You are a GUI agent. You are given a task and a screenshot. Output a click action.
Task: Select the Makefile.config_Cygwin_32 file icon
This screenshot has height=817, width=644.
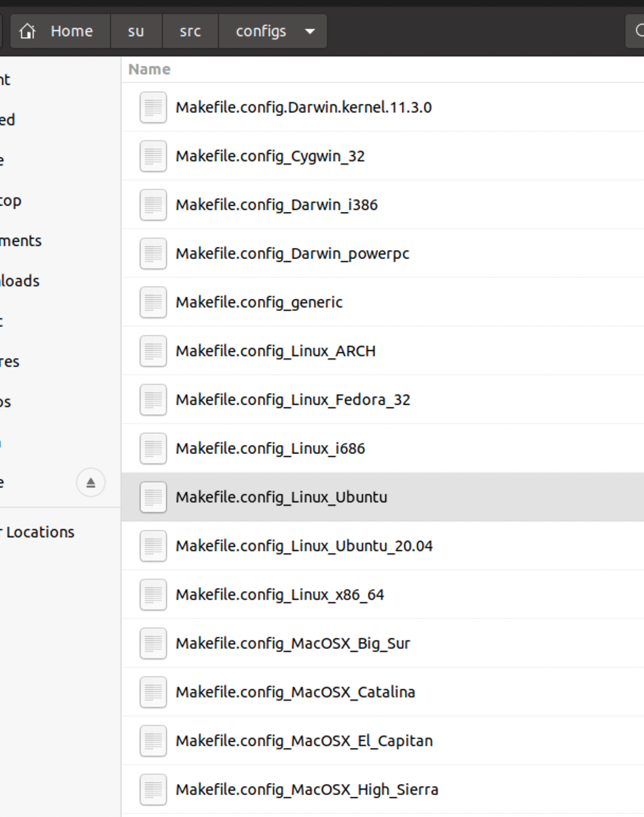153,156
